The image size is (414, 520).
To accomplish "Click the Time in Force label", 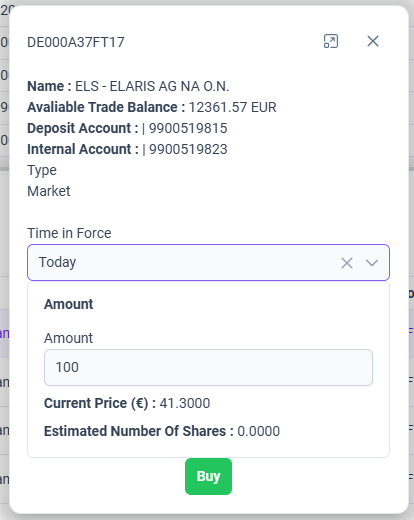I will pyautogui.click(x=69, y=233).
